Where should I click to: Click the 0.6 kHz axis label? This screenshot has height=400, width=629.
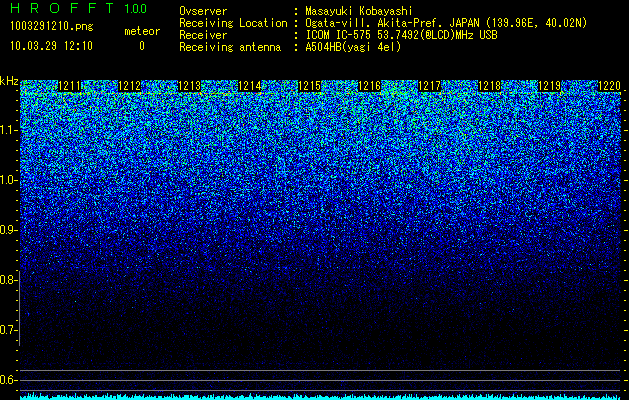coord(7,380)
